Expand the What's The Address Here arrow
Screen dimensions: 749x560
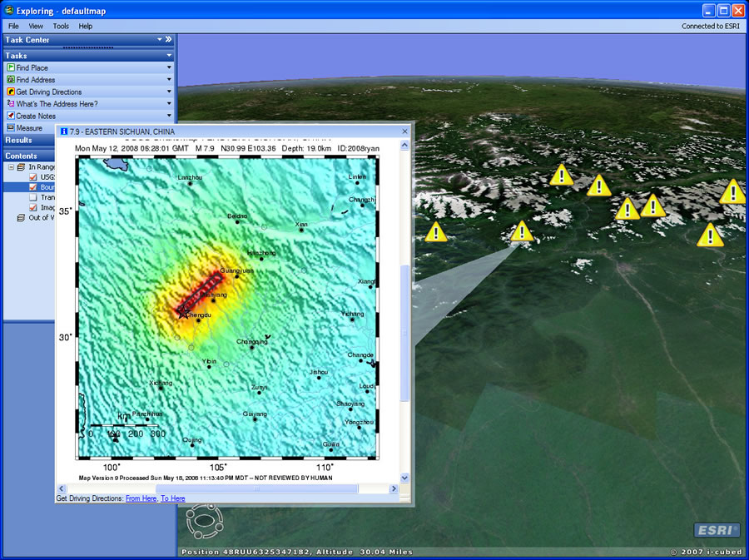pyautogui.click(x=169, y=103)
